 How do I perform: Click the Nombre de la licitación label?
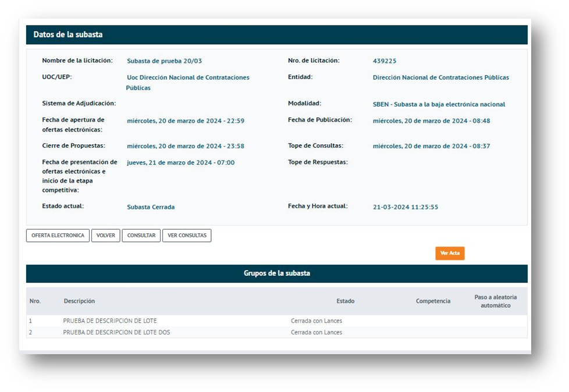point(77,60)
